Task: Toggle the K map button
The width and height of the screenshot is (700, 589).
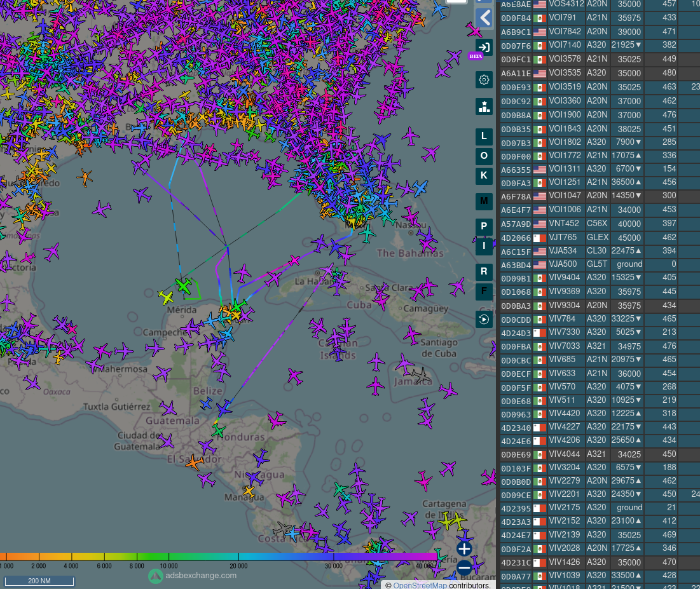Action: (484, 175)
